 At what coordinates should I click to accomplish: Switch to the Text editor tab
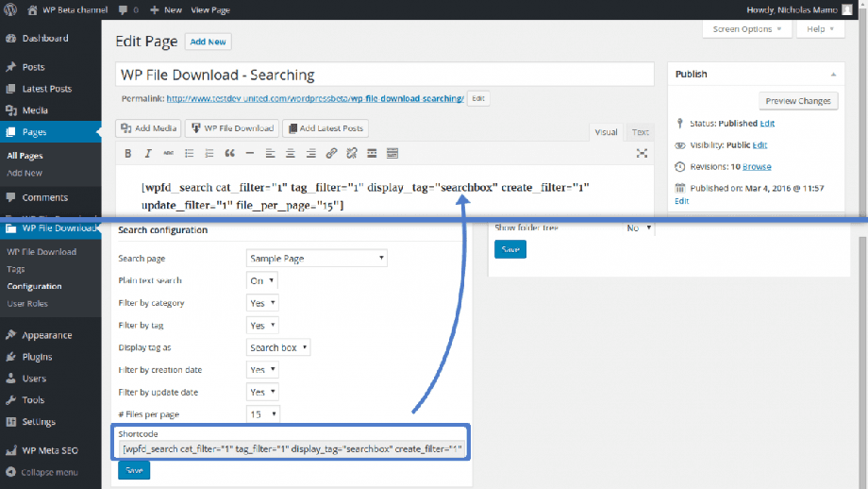coord(640,132)
